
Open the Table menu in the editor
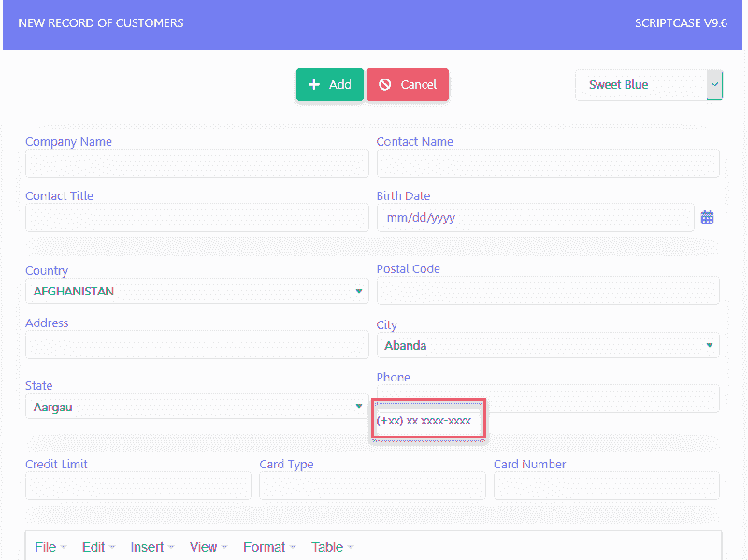(332, 547)
